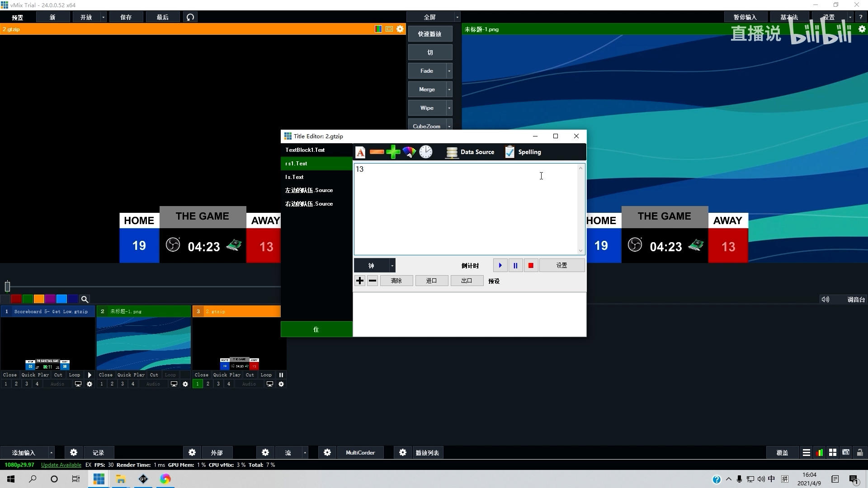Pause playback on input 3 2.gtzip

click(281, 375)
